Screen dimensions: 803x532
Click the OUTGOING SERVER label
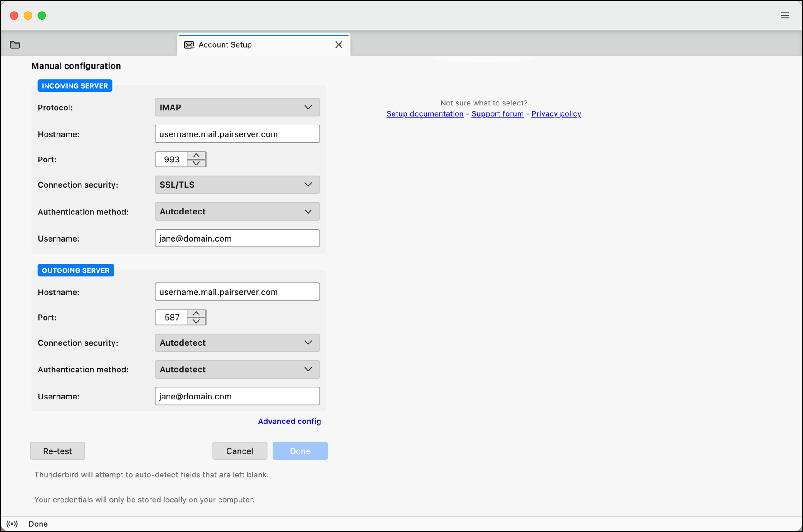tap(76, 270)
